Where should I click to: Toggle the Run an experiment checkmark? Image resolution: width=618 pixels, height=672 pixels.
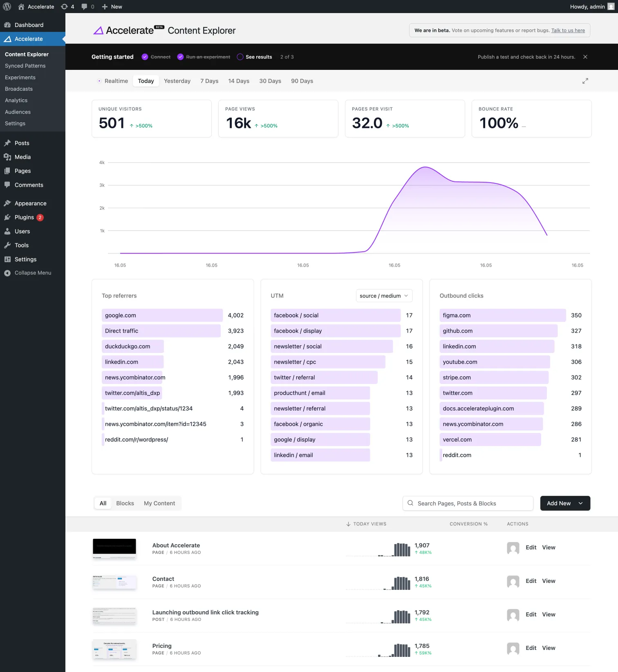(180, 57)
